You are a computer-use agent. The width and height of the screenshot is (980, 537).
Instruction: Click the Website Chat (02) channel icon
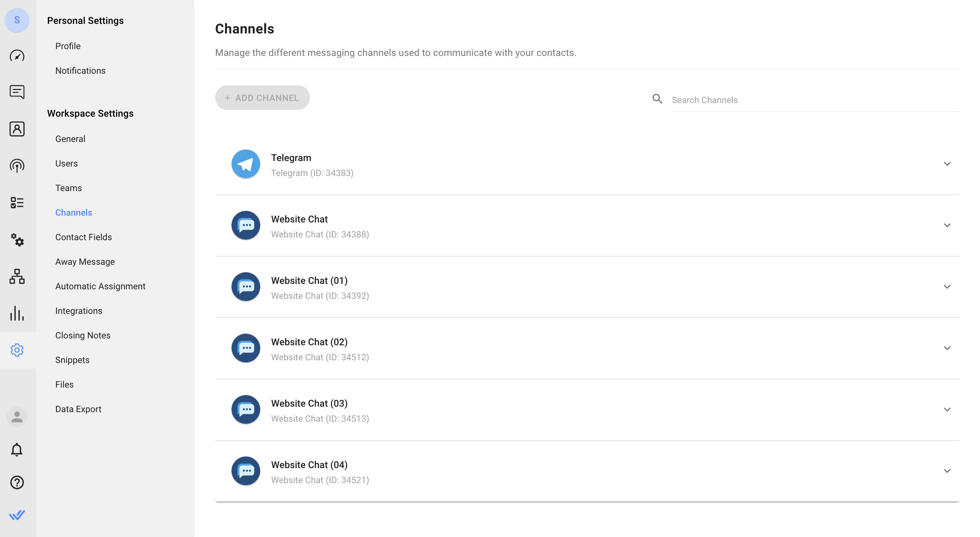pos(246,348)
